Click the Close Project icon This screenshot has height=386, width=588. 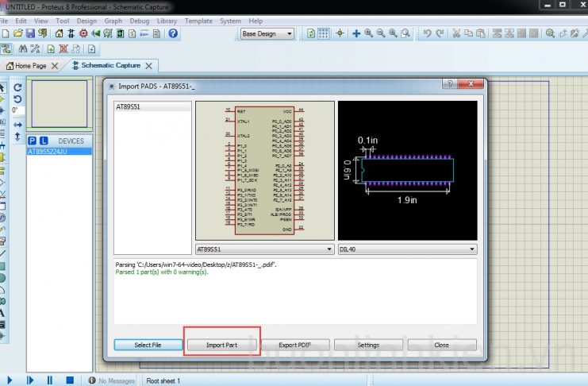43,33
